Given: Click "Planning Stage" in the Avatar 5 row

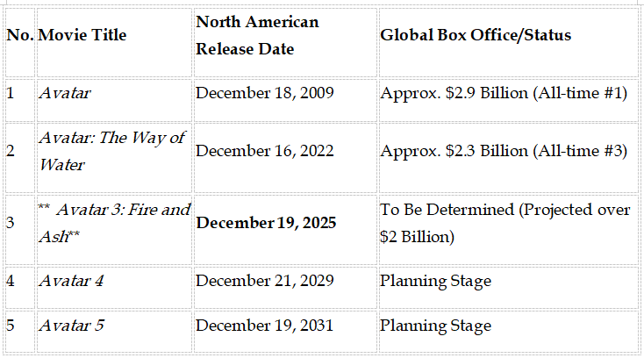Looking at the screenshot, I should point(435,326).
